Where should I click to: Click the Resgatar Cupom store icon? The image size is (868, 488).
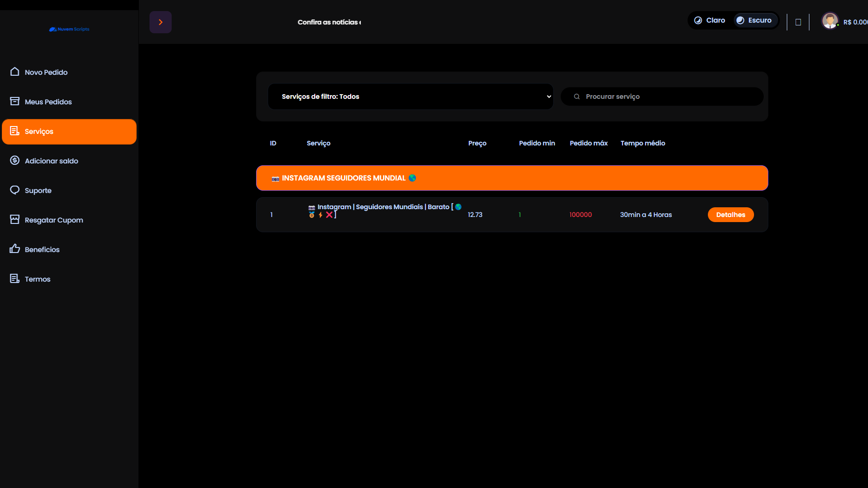[15, 219]
